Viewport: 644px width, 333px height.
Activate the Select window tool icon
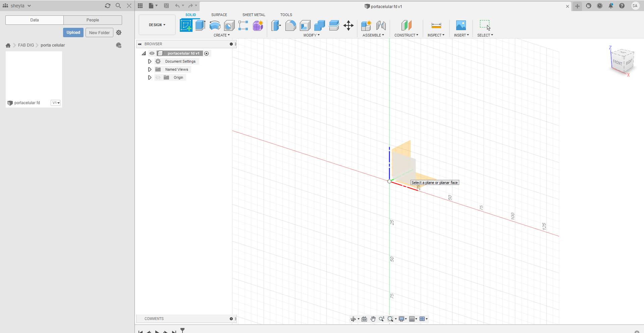click(485, 25)
